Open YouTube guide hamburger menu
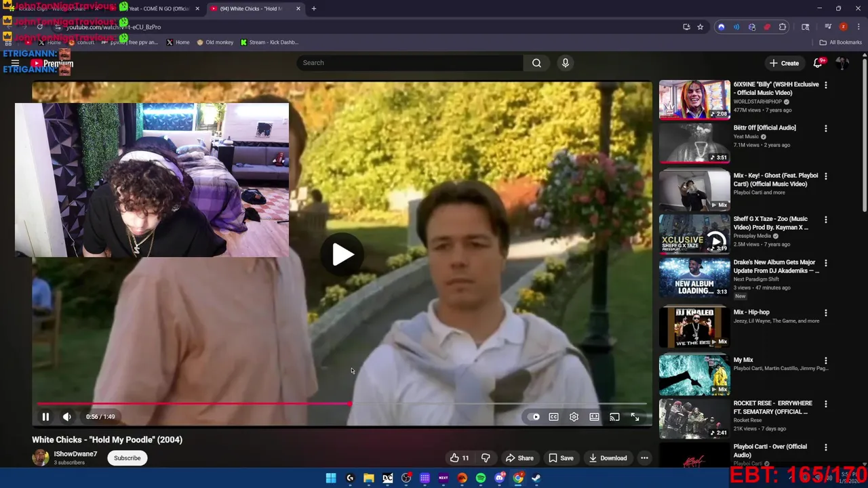The width and height of the screenshot is (868, 488). tap(15, 63)
